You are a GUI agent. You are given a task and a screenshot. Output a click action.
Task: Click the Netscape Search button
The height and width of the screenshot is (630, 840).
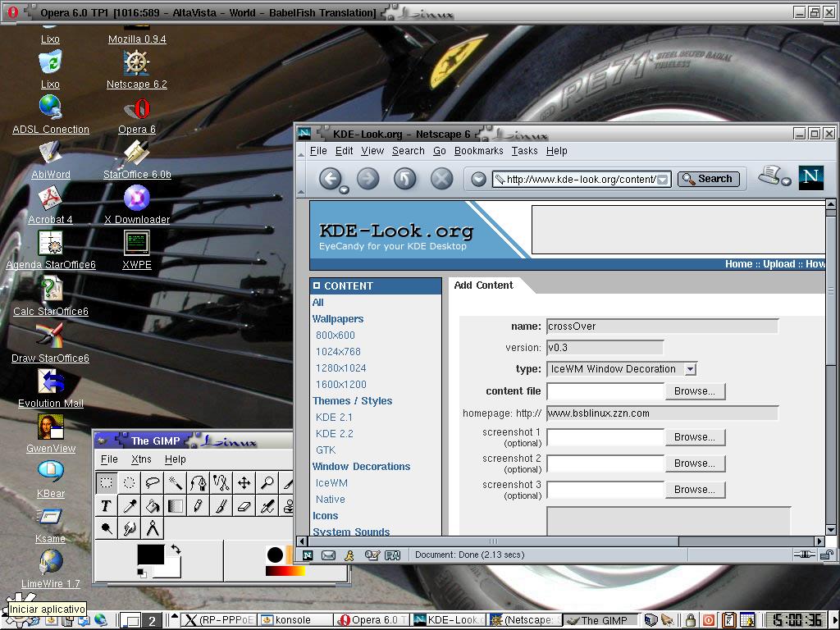[708, 179]
